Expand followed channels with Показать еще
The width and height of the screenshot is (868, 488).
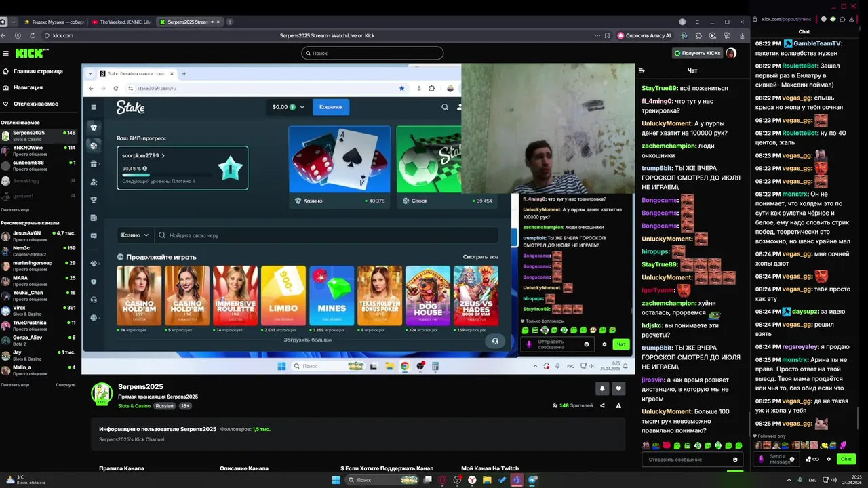tap(15, 209)
